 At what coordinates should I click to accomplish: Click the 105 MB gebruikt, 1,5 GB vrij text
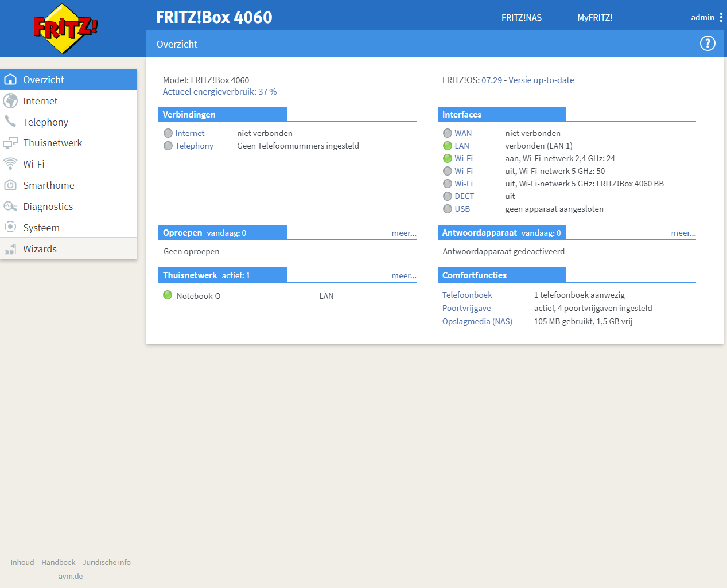[584, 321]
